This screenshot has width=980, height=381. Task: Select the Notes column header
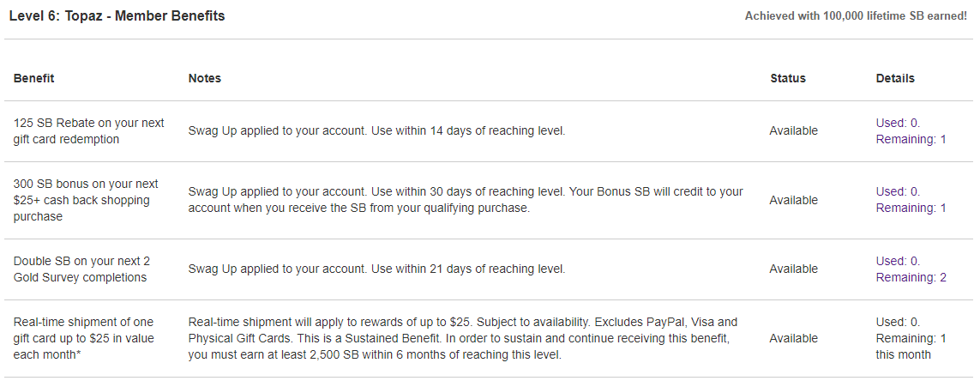(x=204, y=78)
